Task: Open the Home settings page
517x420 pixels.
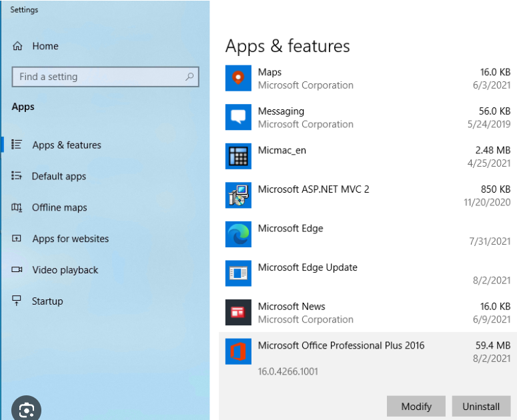Action: [45, 46]
